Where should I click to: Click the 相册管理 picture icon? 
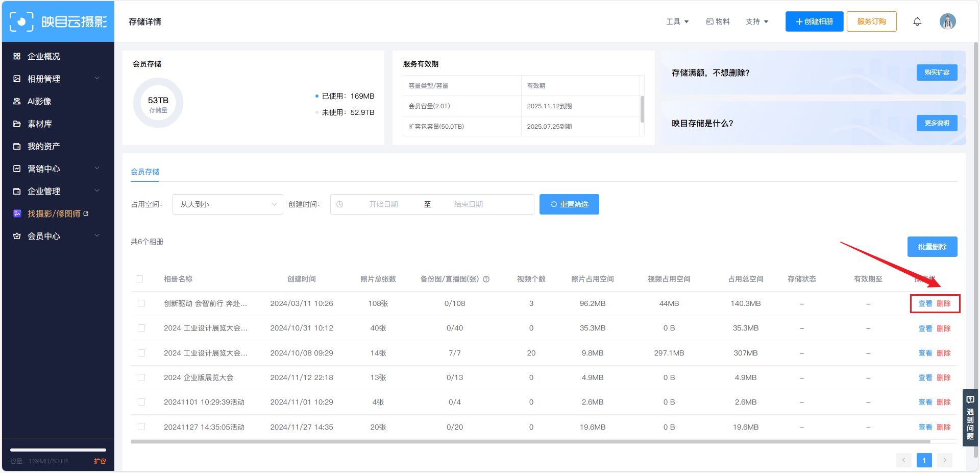17,79
